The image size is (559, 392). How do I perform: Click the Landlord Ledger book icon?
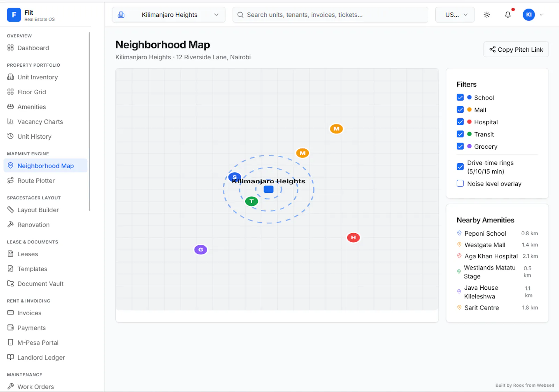[x=10, y=357]
